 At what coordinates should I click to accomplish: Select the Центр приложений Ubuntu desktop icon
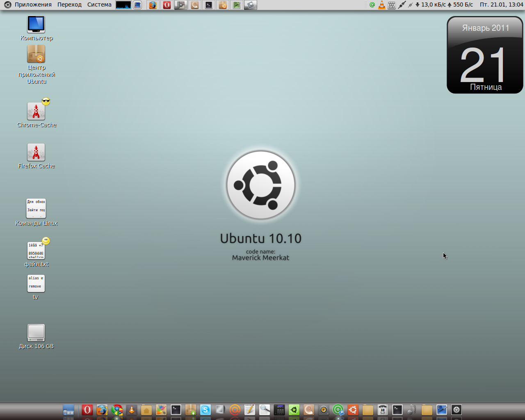[x=36, y=64]
